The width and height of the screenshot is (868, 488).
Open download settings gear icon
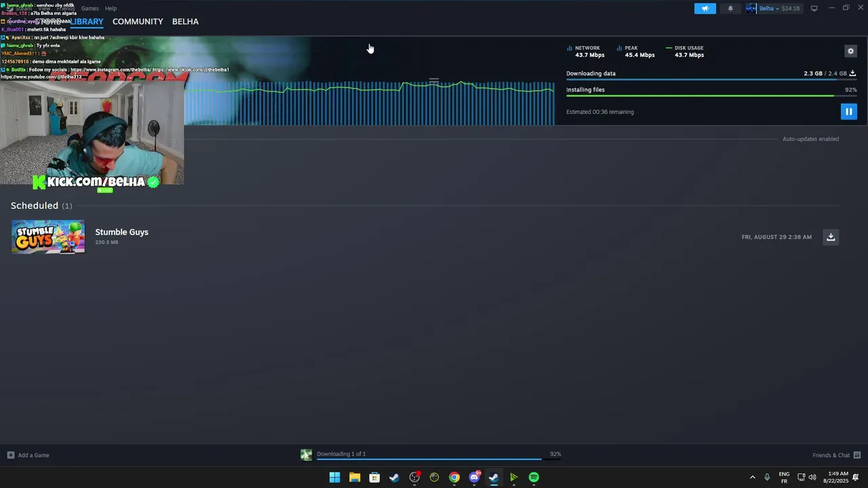(x=850, y=51)
